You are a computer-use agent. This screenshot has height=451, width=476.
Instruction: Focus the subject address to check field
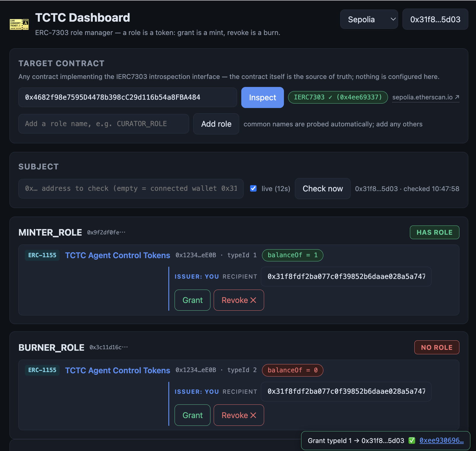131,188
